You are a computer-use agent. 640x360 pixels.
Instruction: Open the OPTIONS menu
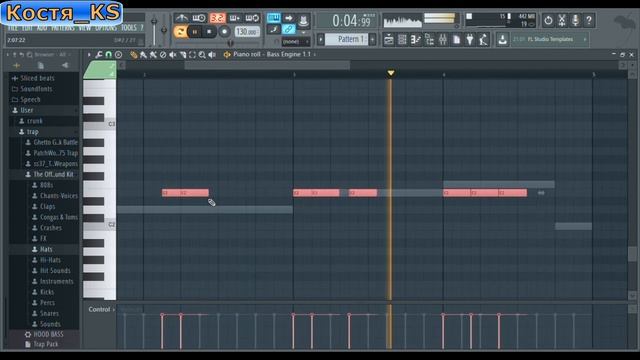[106, 28]
